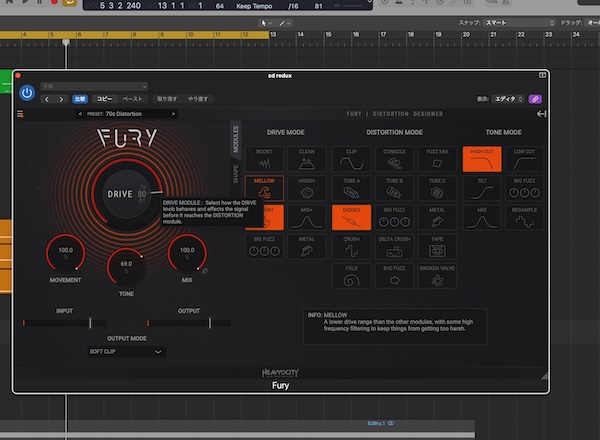
Task: Choose distortion METAL below TUBE C
Action: pos(437,217)
